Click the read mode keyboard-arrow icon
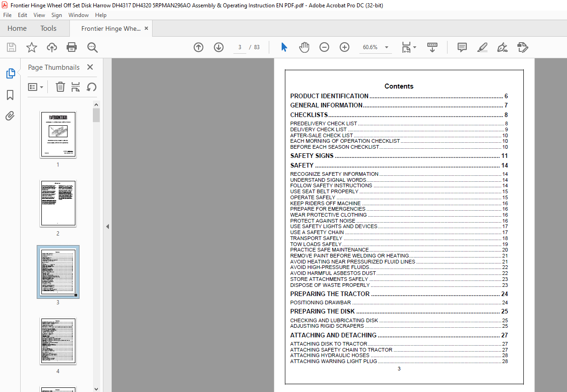 pyautogui.click(x=432, y=47)
